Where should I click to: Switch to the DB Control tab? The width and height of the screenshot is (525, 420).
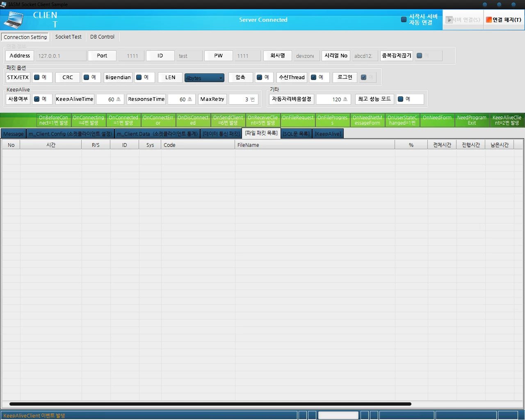click(102, 37)
